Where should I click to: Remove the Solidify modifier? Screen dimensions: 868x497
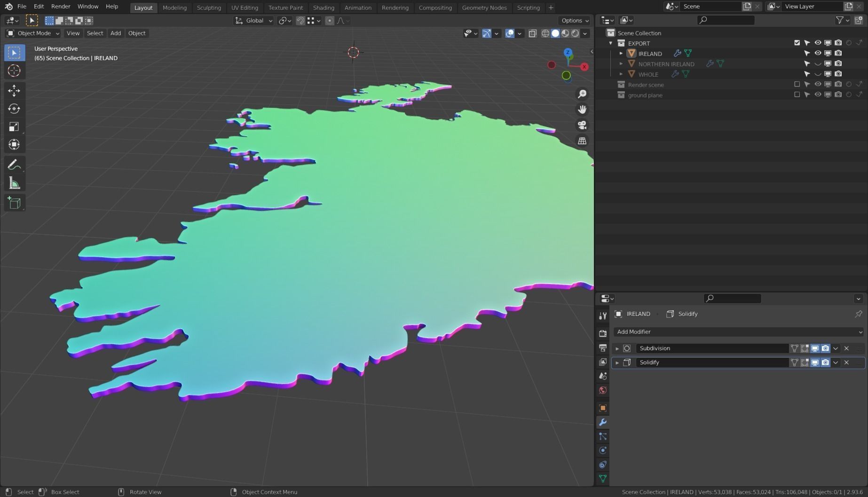(x=846, y=363)
